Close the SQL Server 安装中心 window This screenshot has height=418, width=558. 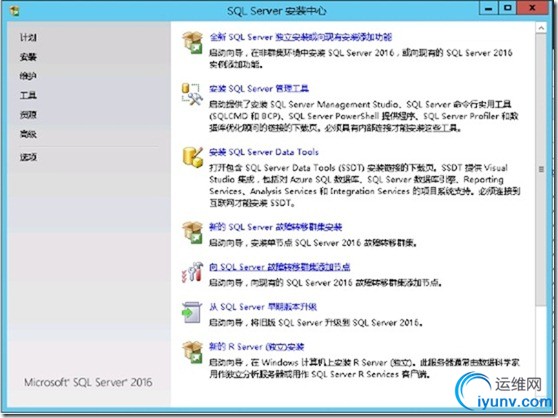click(x=532, y=8)
